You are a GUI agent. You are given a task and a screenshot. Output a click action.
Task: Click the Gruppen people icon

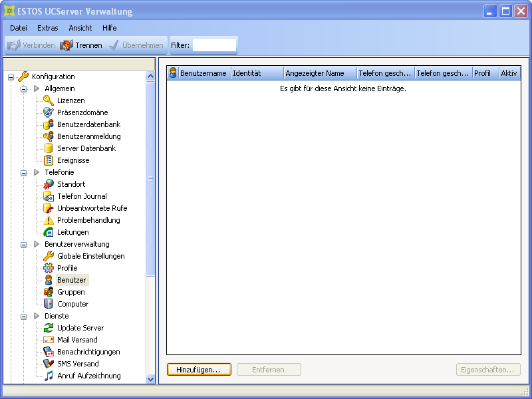(49, 292)
